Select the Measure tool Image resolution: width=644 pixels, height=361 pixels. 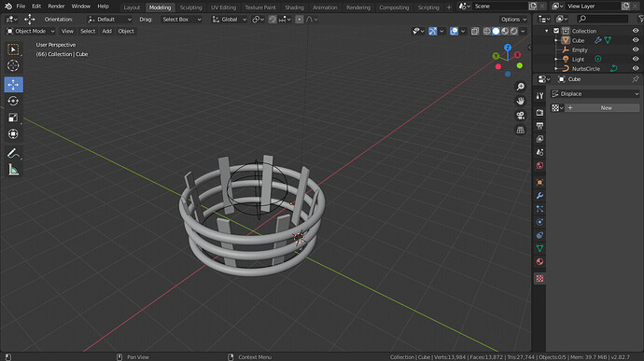[13, 170]
